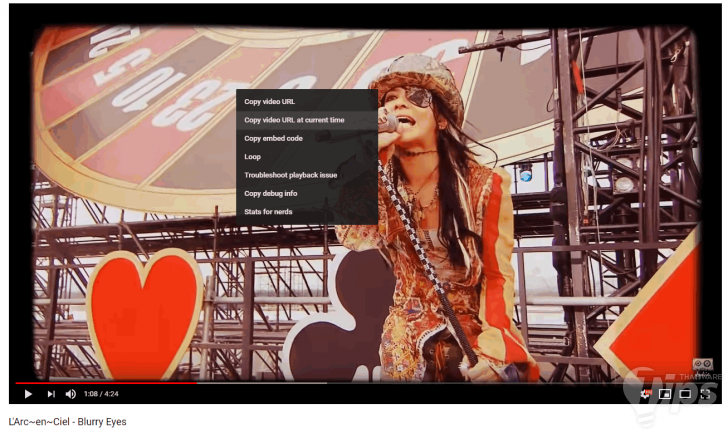Click the L'Arc~en~Ciel - Blurry Eyes title
728x433 pixels.
(x=67, y=422)
